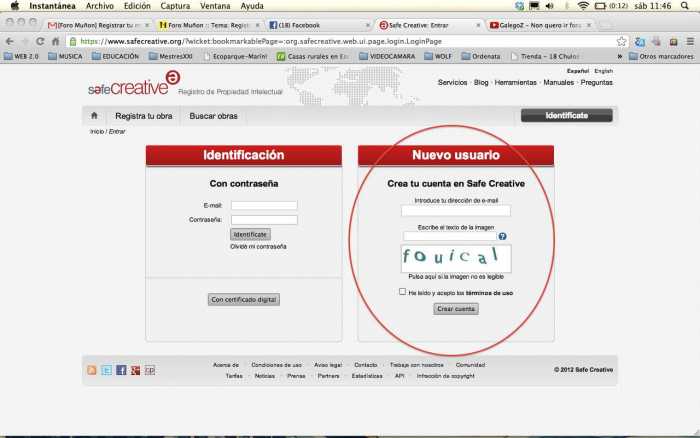Click the battery status icon
Viewport: 700px width, 438px height.
pos(600,6)
